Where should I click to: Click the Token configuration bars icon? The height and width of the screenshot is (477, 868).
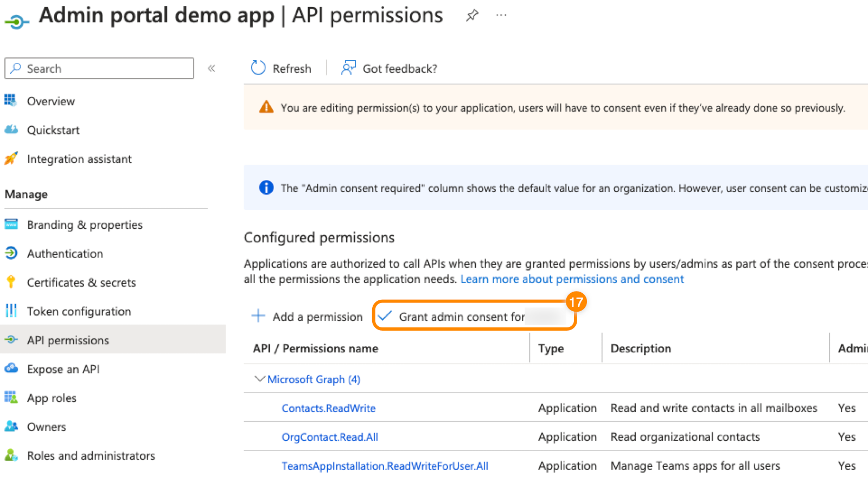coord(11,311)
